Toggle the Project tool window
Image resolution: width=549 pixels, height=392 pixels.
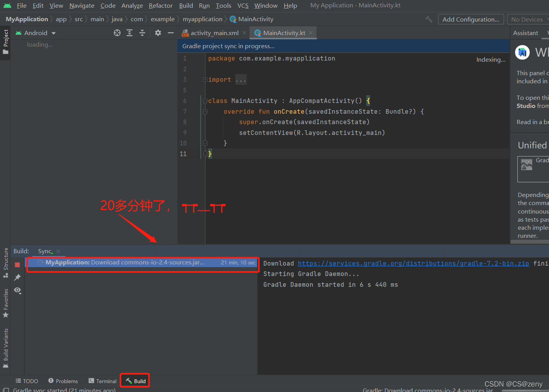click(5, 42)
